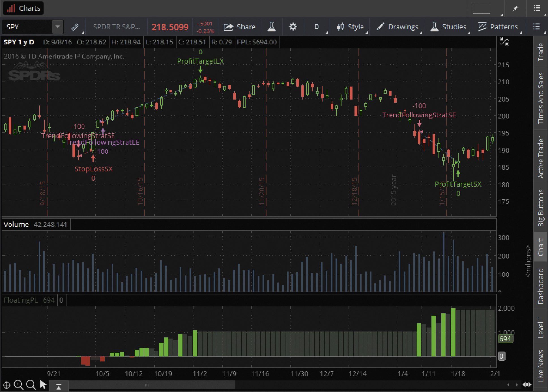Click the SPY 1 y D chart label
The width and height of the screenshot is (548, 392).
pyautogui.click(x=19, y=42)
